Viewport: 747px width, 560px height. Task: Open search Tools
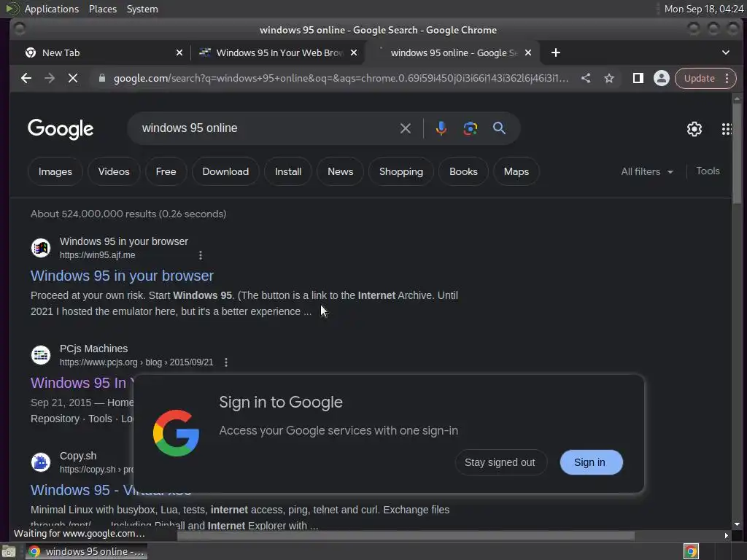pyautogui.click(x=708, y=171)
